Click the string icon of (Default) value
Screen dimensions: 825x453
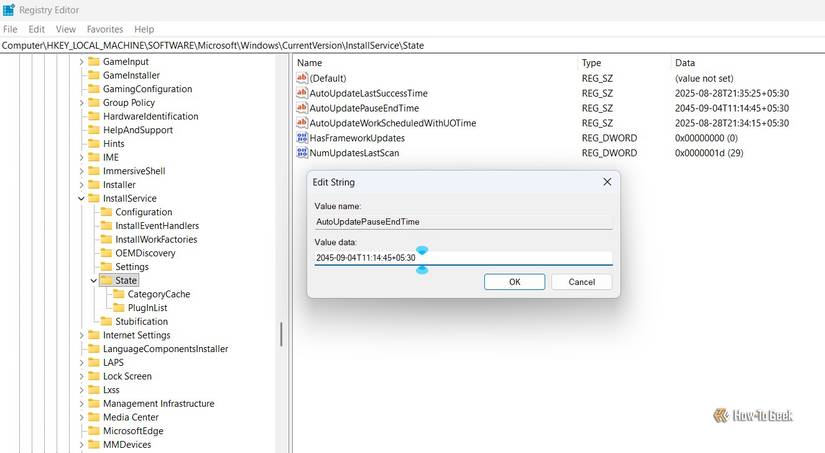click(x=302, y=78)
